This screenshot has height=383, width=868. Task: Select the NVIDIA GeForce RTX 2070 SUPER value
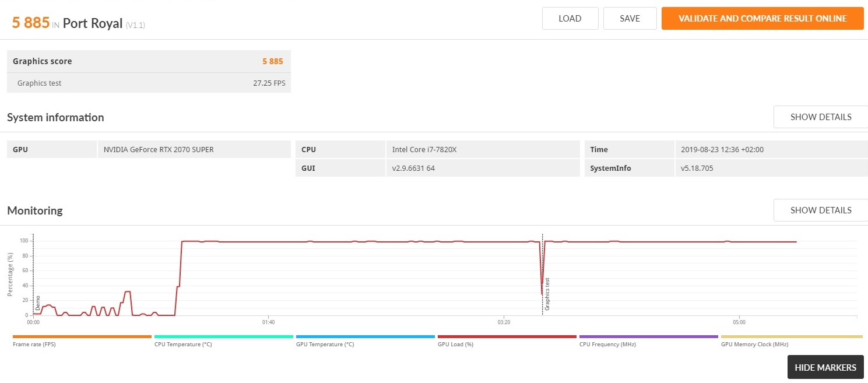click(x=159, y=149)
